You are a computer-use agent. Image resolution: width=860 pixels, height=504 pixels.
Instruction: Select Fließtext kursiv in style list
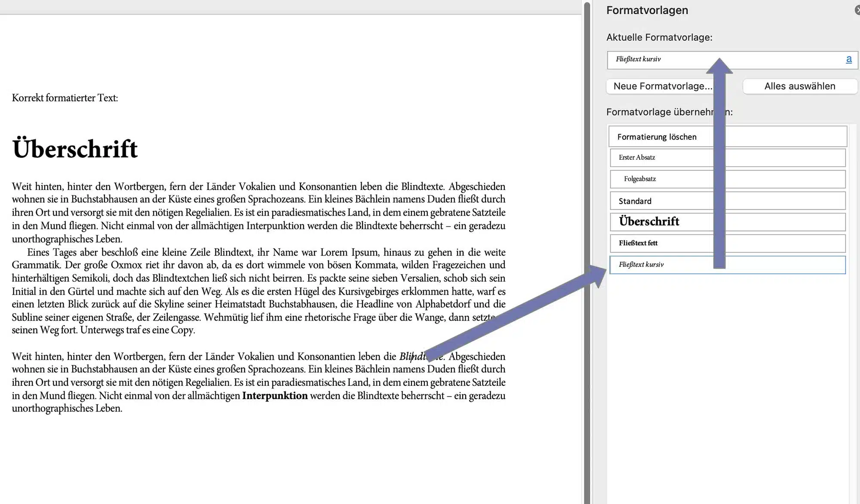pyautogui.click(x=728, y=265)
